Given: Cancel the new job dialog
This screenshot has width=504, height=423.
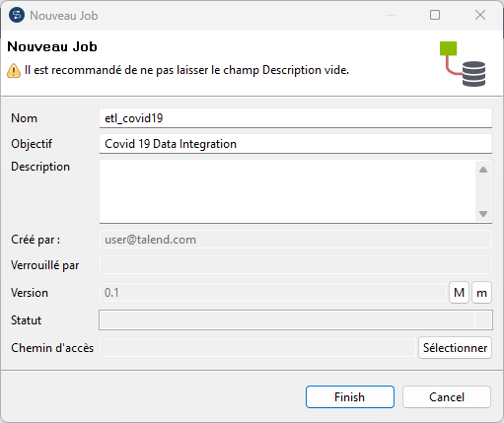Looking at the screenshot, I should point(447,397).
